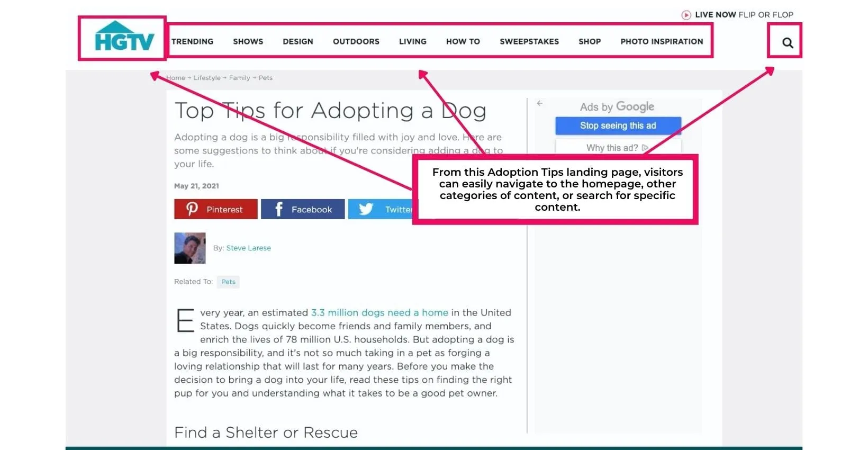The image size is (868, 450).
Task: Click the author photo thumbnail
Action: [189, 248]
